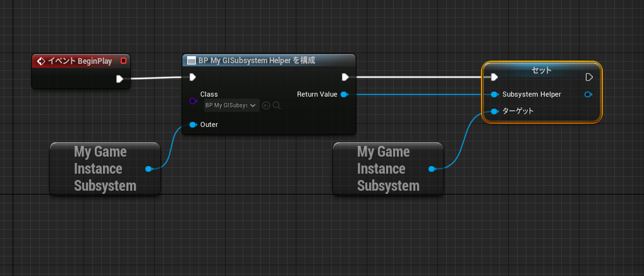Click the Subsystem Helper input pin
The height and width of the screenshot is (276, 644).
(495, 95)
